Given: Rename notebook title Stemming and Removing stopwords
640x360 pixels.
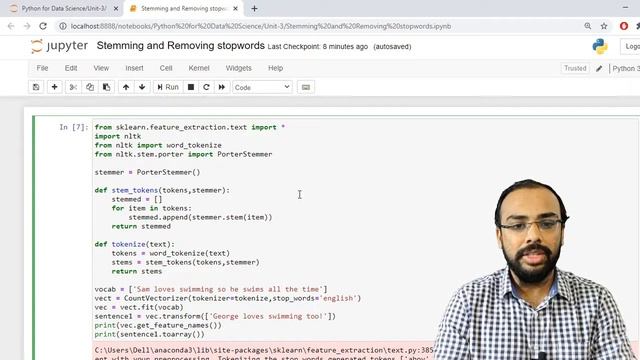Looking at the screenshot, I should [x=180, y=45].
